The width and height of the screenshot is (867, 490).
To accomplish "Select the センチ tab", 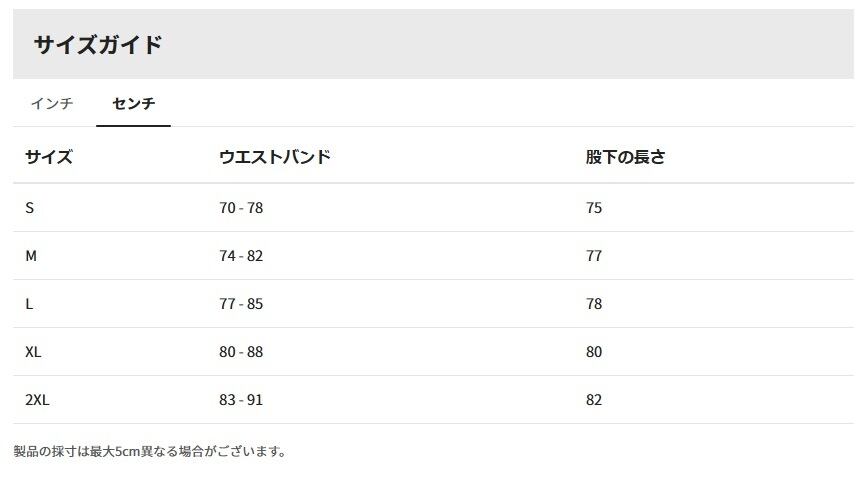I will [133, 103].
